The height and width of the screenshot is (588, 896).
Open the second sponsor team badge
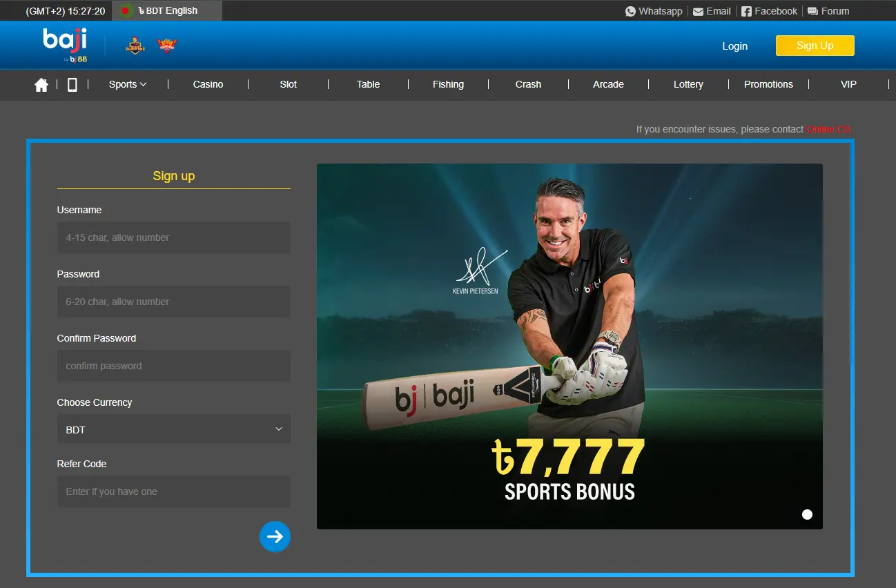[x=167, y=46]
